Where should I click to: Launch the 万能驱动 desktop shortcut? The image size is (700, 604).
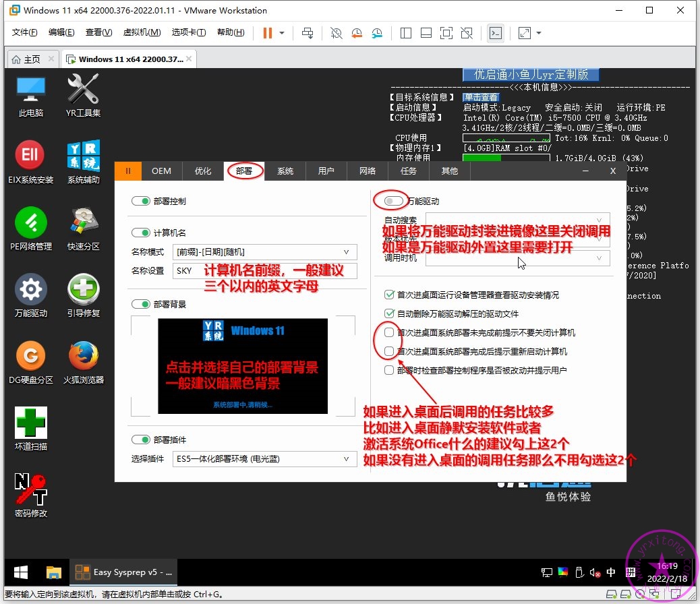(x=31, y=295)
